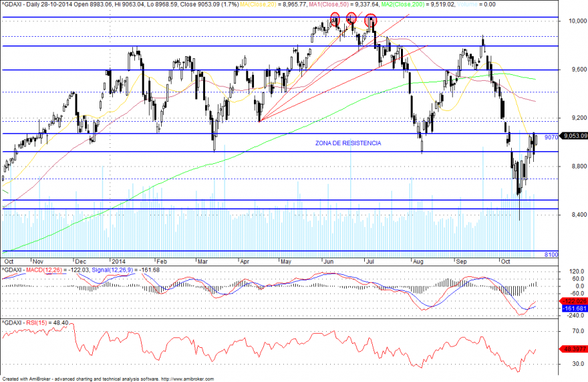Click the Dec label on the date axis
The height and width of the screenshot is (382, 588).
(80, 262)
